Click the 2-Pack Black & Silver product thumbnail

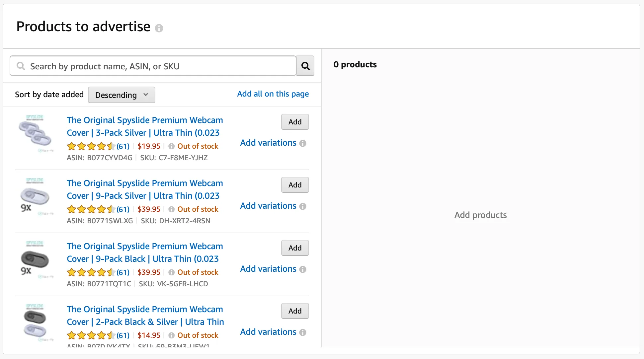click(x=35, y=322)
